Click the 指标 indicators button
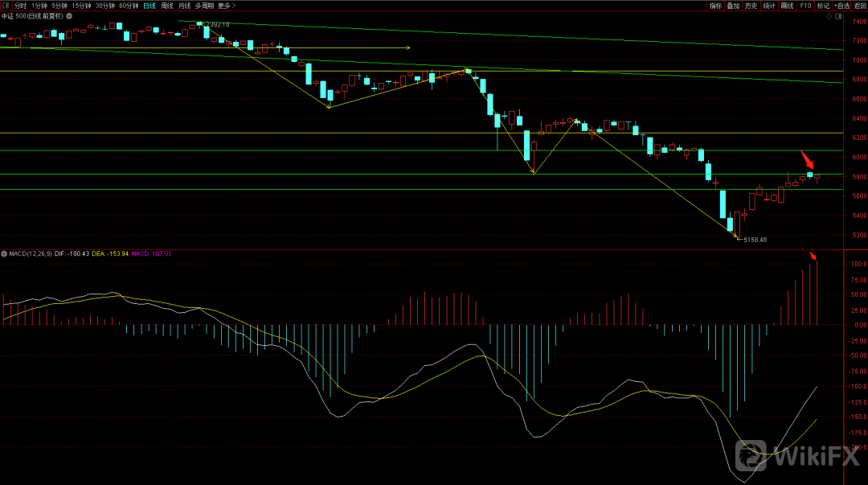 (x=715, y=5)
